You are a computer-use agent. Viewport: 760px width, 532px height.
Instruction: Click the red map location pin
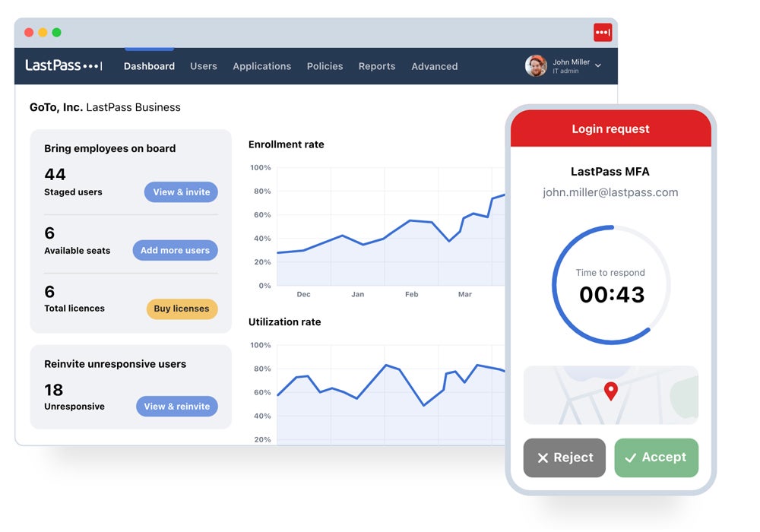point(610,391)
